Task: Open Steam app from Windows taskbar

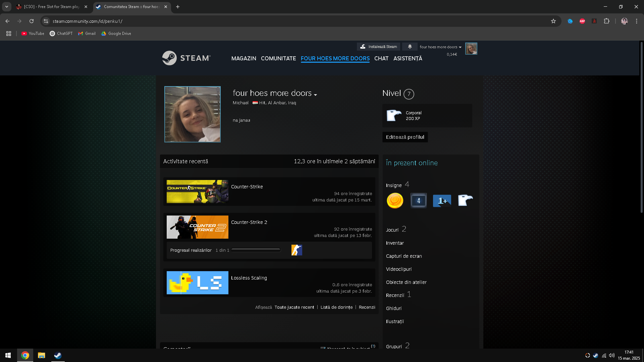Action: coord(58,355)
